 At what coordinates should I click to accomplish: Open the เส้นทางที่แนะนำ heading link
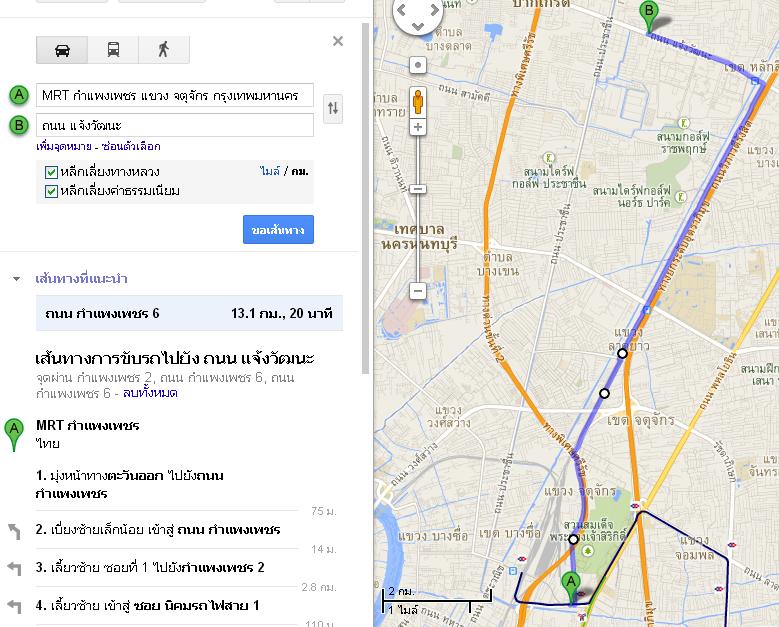tap(81, 278)
